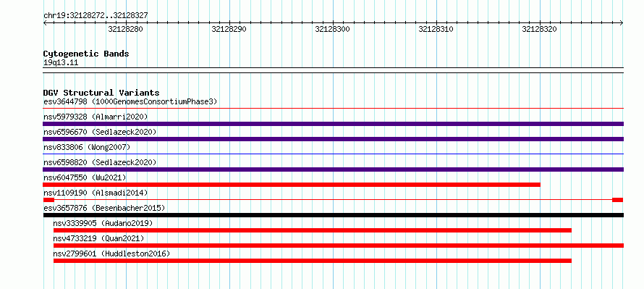Image resolution: width=644 pixels, height=289 pixels.
Task: Select the purple nsv5979328 variant bar
Action: 333,124
